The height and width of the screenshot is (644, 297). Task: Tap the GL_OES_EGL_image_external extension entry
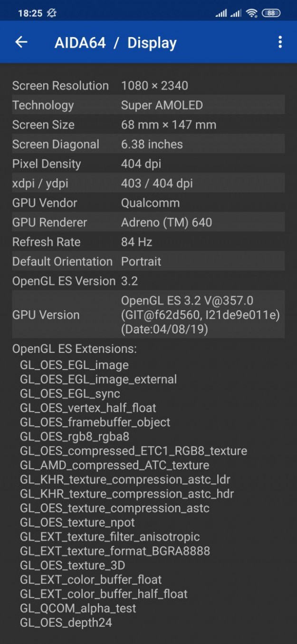tap(98, 379)
